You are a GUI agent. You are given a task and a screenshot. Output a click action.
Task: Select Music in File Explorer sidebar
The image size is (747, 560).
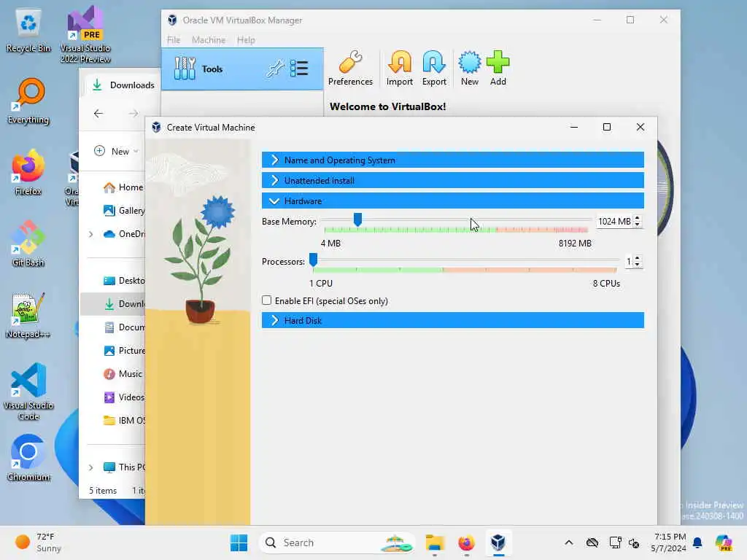123,374
